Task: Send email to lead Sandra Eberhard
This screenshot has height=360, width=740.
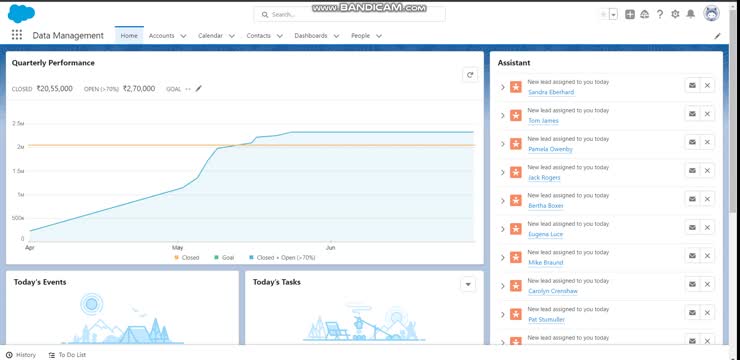Action: coord(692,85)
